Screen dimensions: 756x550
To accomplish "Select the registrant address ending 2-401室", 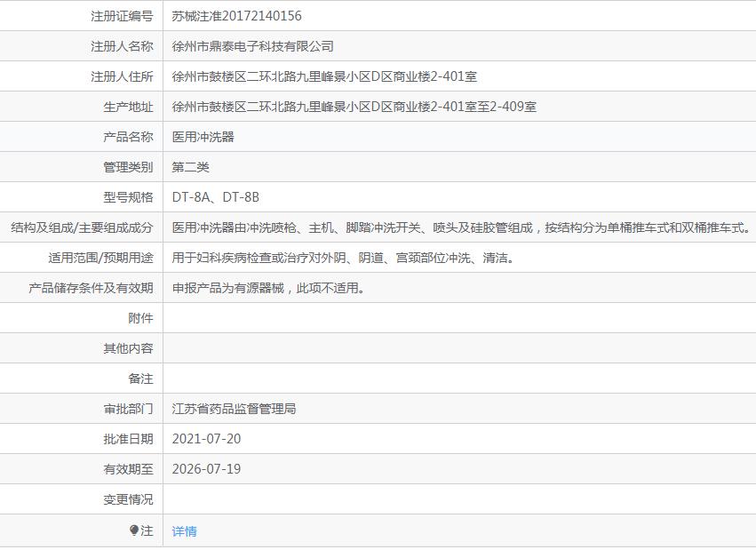I will tap(324, 76).
